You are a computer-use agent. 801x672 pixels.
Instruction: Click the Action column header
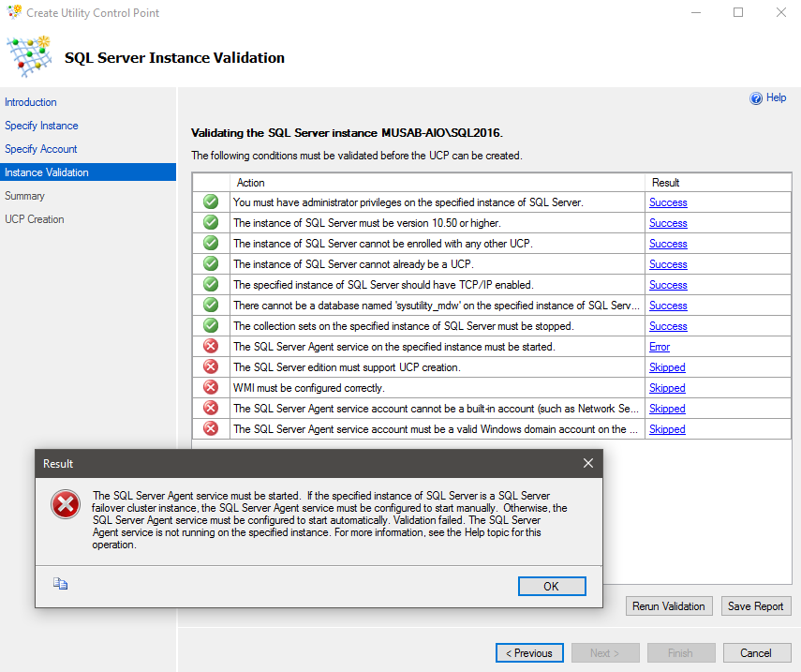(x=250, y=183)
